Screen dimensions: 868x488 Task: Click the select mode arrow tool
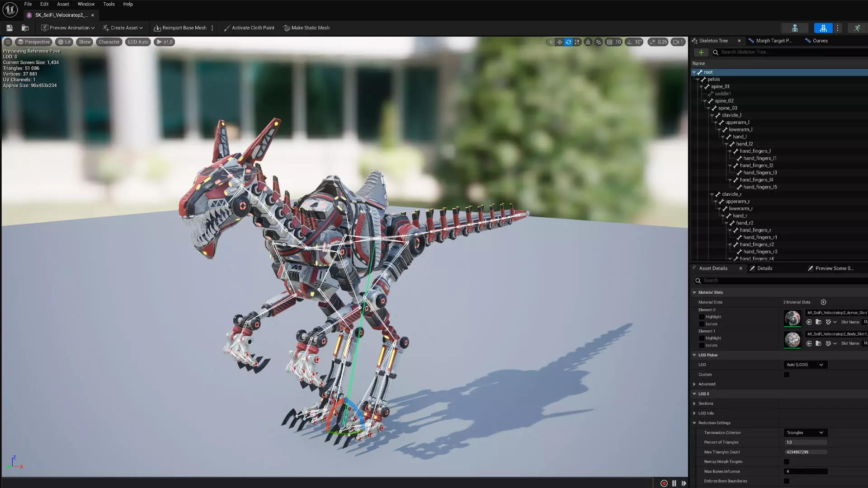click(550, 42)
